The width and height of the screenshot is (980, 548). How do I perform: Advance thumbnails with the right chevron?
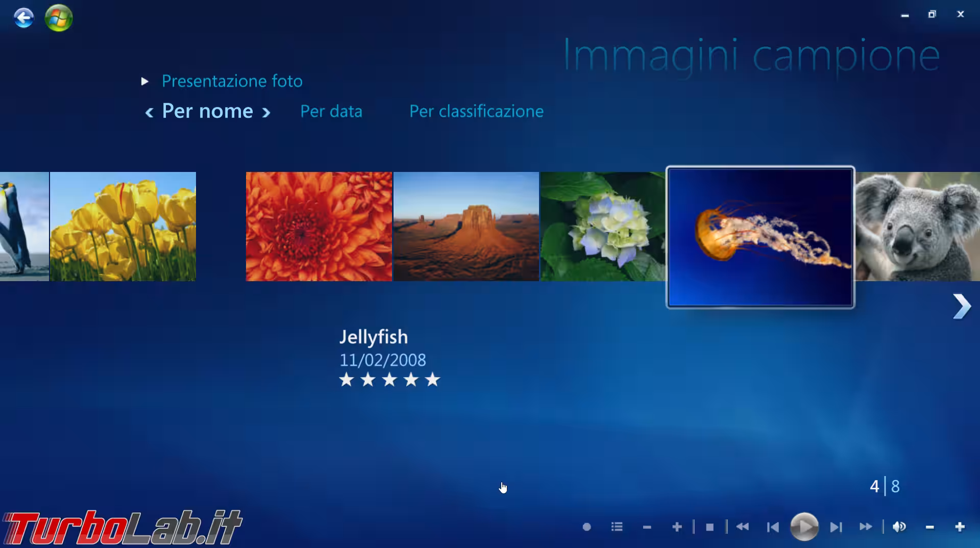click(963, 306)
